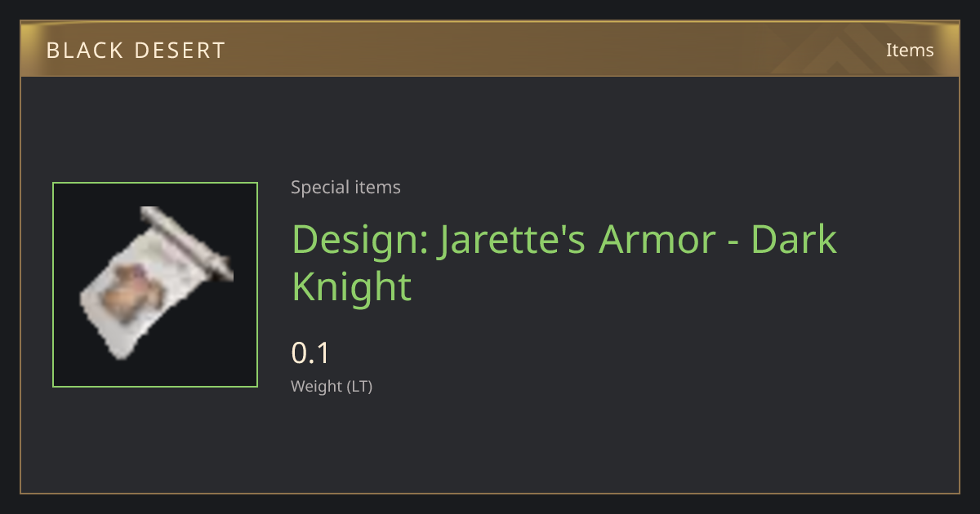Select the green-bordered item thumbnail frame
The image size is (980, 514).
tap(155, 285)
